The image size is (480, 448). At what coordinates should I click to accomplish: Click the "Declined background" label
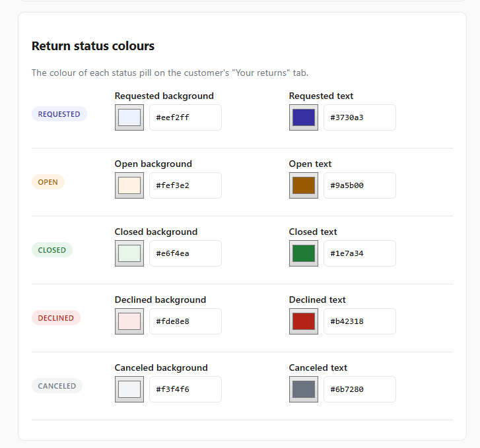[x=160, y=300]
